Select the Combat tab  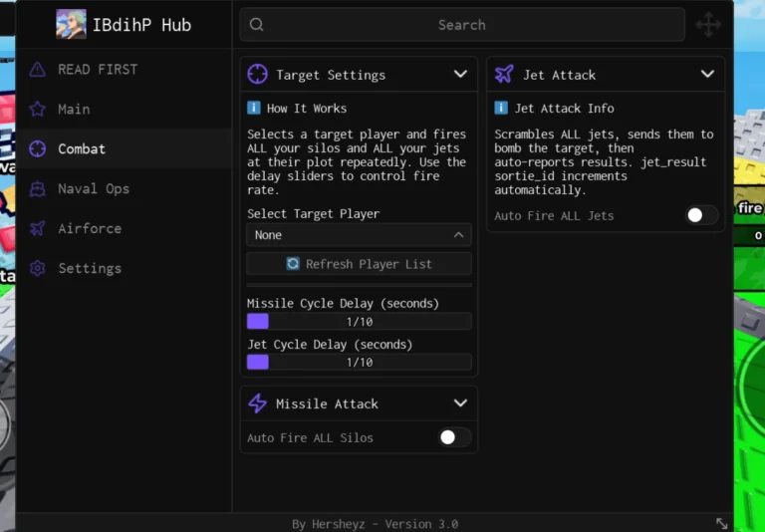coord(125,148)
